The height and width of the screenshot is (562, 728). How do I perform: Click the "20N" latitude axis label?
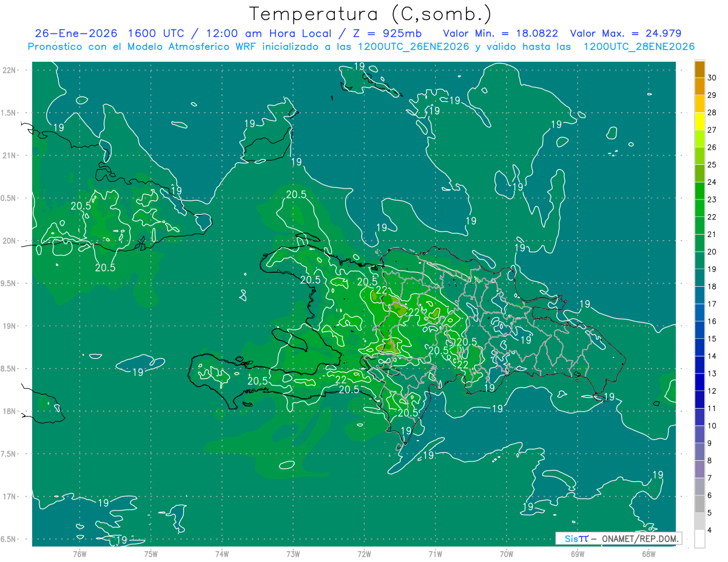[x=8, y=241]
